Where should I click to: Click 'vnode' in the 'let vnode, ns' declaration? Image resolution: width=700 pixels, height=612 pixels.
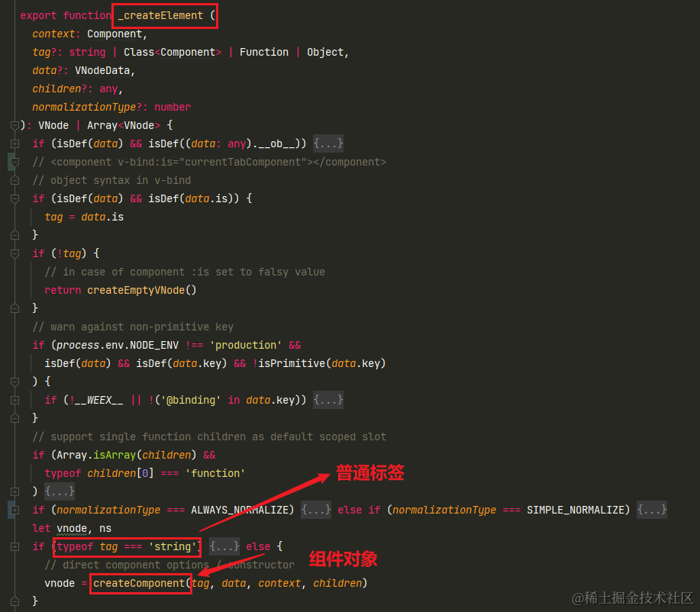click(x=72, y=528)
